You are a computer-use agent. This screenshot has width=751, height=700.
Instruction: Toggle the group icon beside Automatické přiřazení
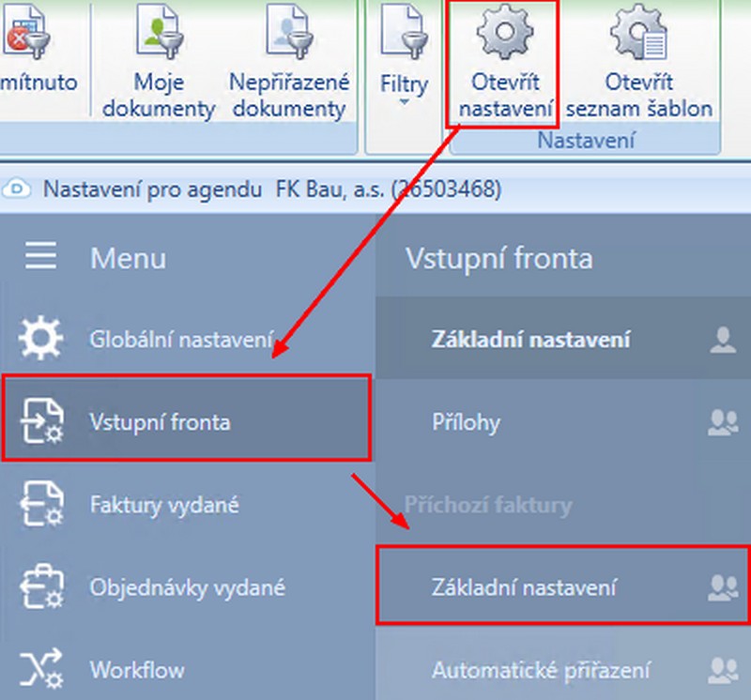(x=722, y=670)
